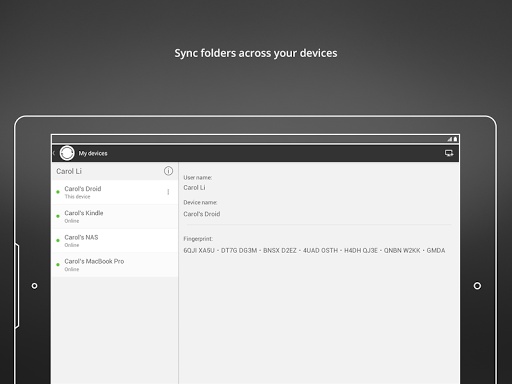Screen dimensions: 512x384
Task: Tap the back arrow beside the logo
Action: (54, 153)
